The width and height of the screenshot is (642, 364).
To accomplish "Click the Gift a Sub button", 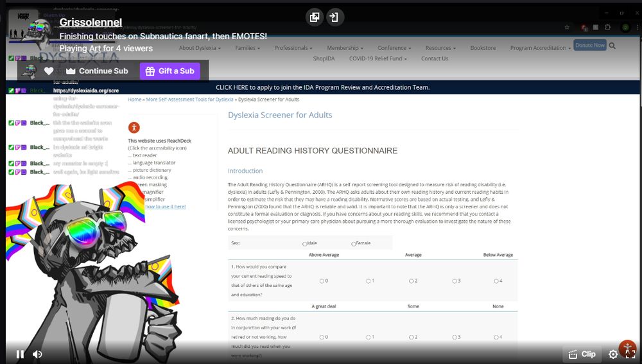I will pyautogui.click(x=170, y=71).
